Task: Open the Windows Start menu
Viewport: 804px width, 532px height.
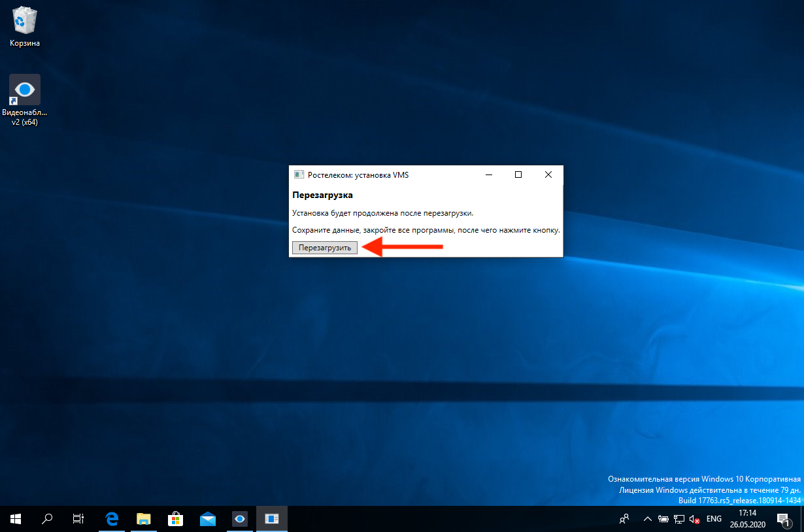Action: [16, 519]
